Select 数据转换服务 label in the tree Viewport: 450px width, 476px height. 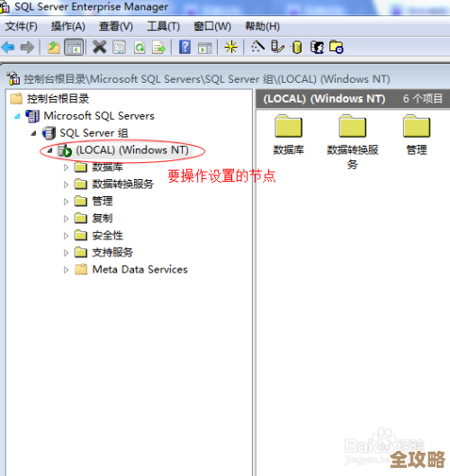tap(122, 184)
